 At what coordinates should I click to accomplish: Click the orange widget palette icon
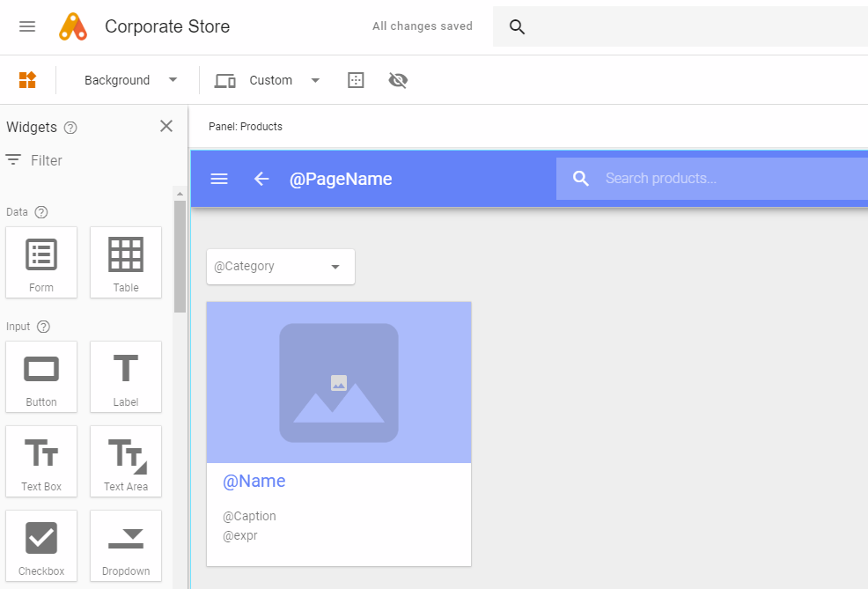(26, 80)
